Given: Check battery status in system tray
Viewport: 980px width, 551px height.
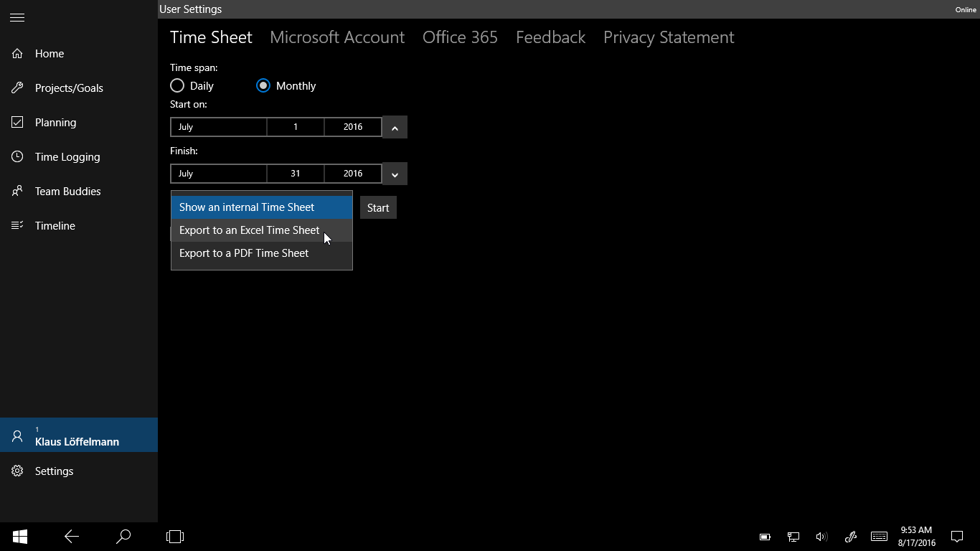Looking at the screenshot, I should tap(765, 537).
